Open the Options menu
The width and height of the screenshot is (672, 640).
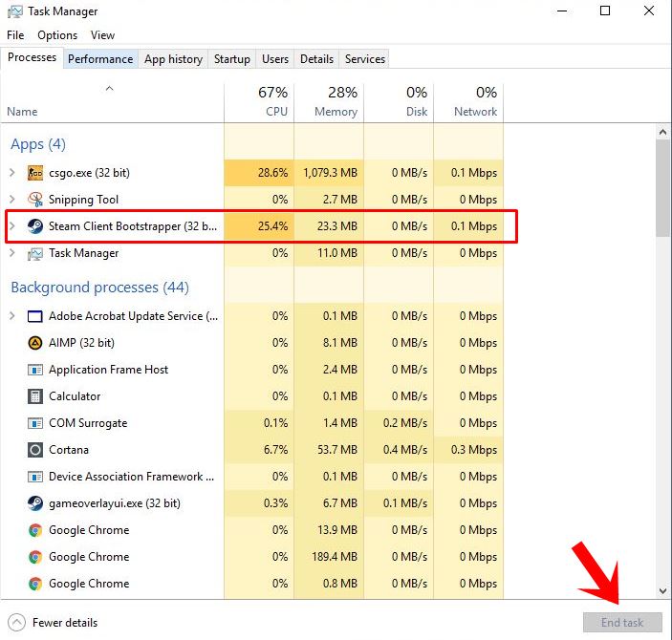point(57,35)
